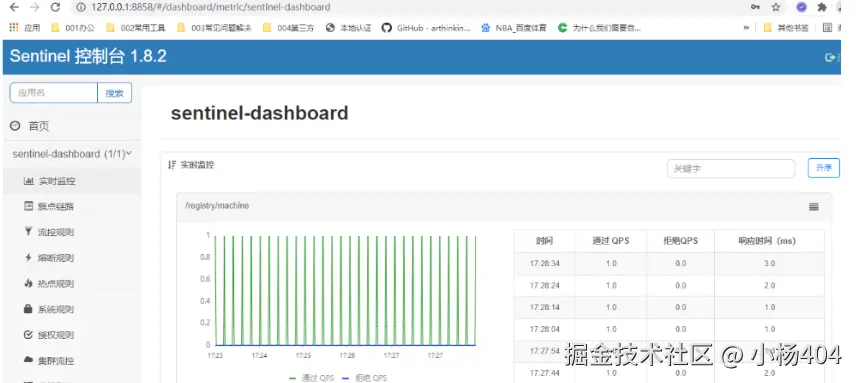This screenshot has width=856, height=383.
Task: Open 系统规则 lock icon menu item
Action: 72,309
